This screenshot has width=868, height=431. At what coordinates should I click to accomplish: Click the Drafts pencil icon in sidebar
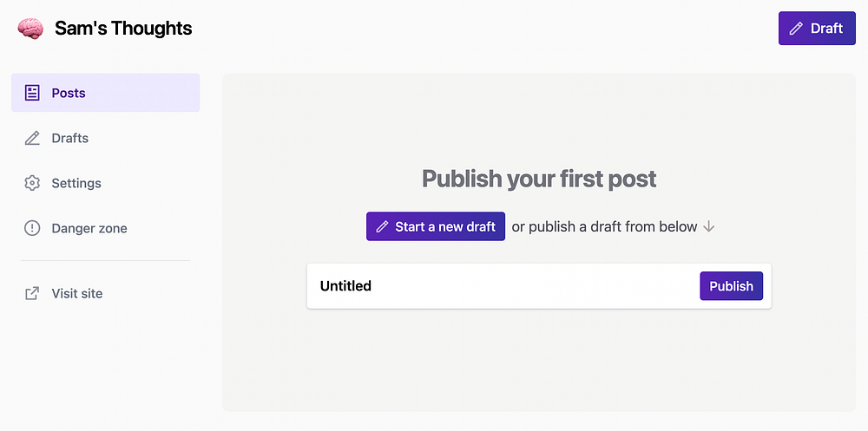(32, 138)
